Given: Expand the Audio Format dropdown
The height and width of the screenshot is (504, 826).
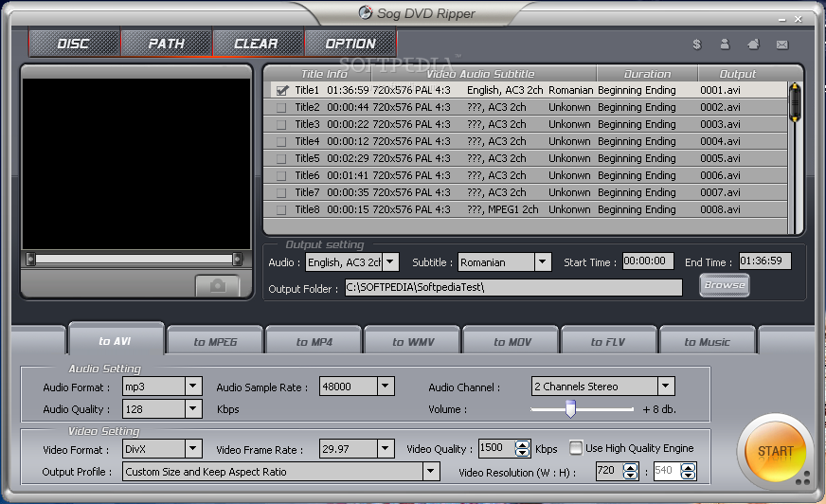Looking at the screenshot, I should click(193, 387).
